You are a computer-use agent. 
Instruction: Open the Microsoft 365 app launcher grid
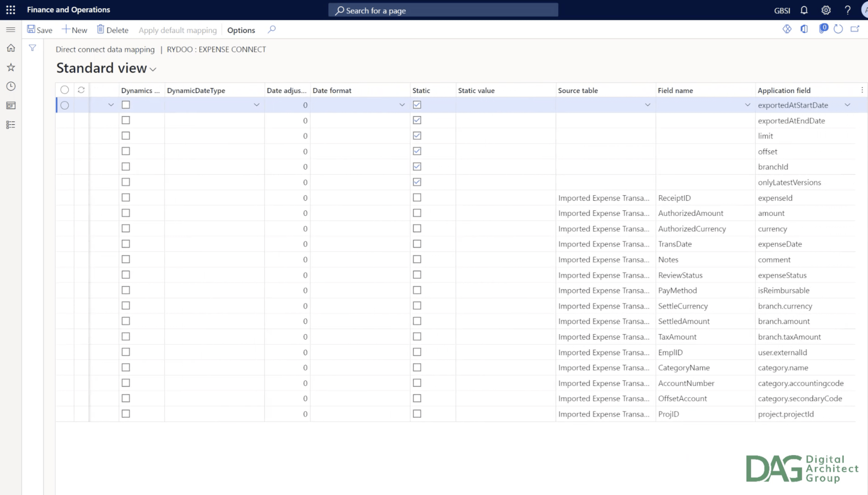coord(10,10)
